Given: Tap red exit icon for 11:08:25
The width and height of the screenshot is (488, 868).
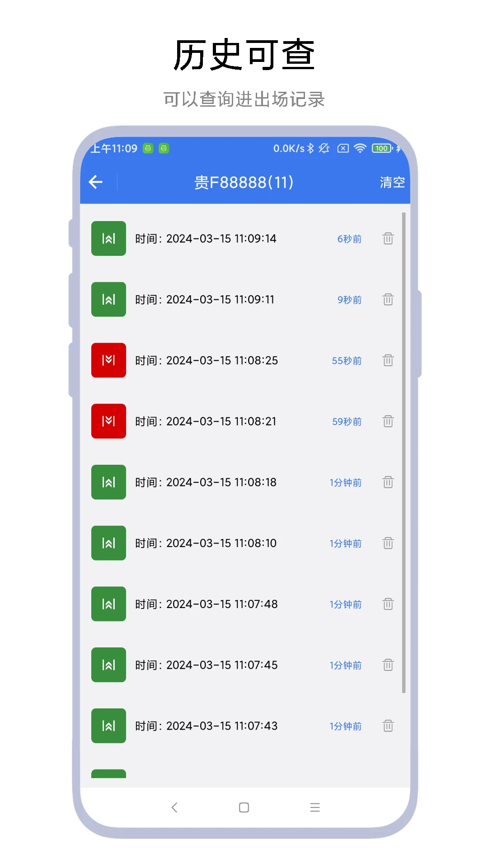Looking at the screenshot, I should (x=108, y=360).
